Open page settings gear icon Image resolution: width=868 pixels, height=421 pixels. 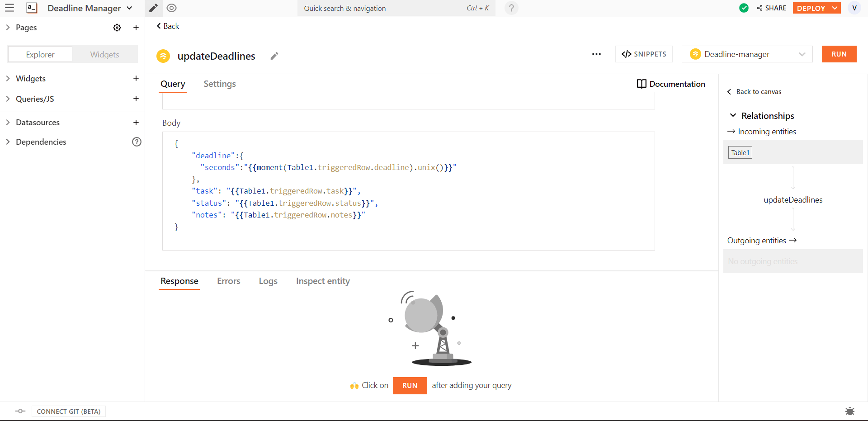[x=117, y=28]
